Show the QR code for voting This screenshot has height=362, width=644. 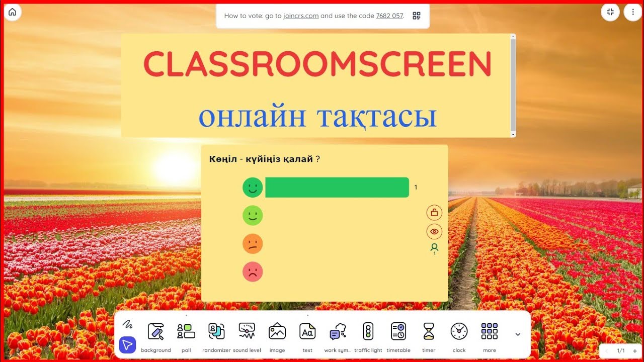tap(417, 16)
